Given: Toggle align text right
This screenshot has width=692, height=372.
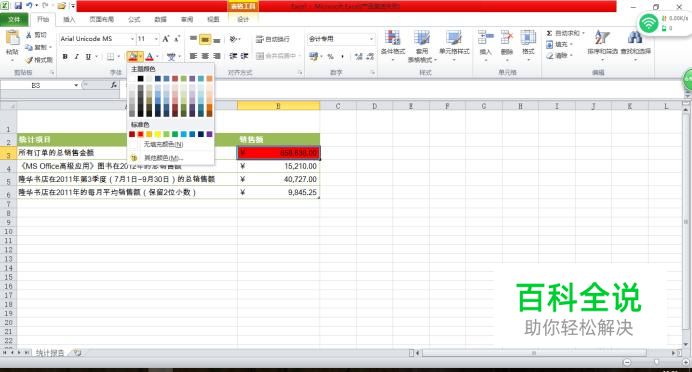Looking at the screenshot, I should click(x=216, y=56).
